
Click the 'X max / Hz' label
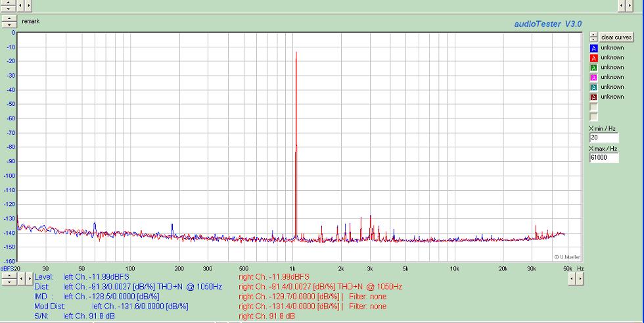[x=603, y=149]
